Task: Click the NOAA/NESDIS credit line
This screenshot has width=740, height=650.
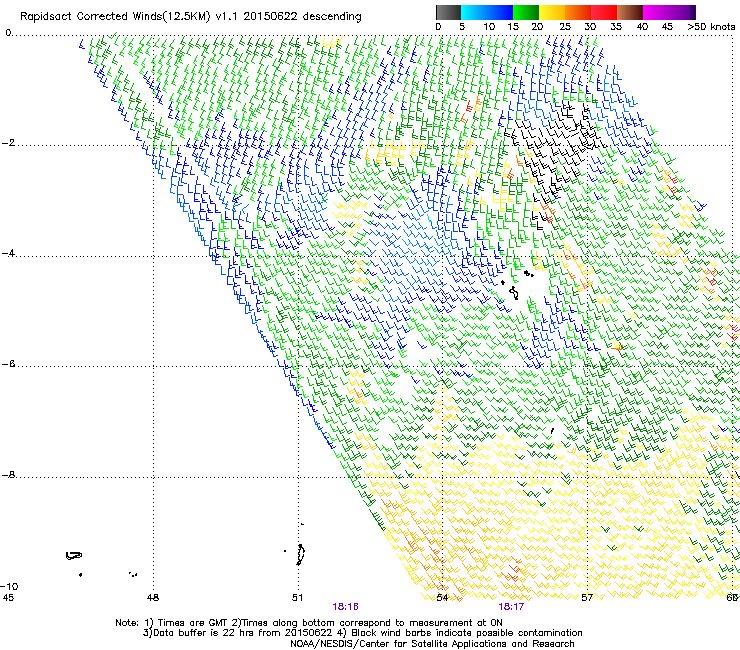Action: [x=432, y=644]
